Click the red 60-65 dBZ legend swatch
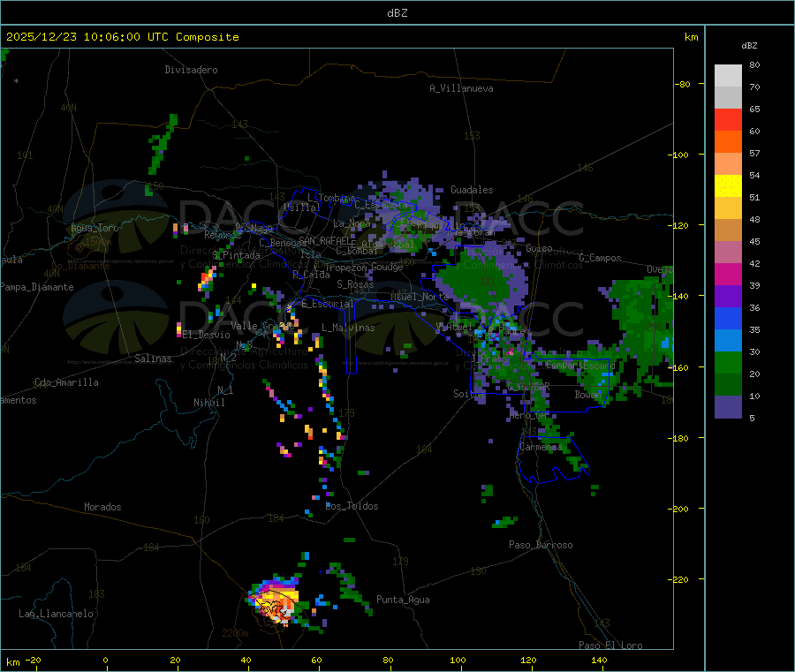Viewport: 795px width, 672px height. click(728, 119)
